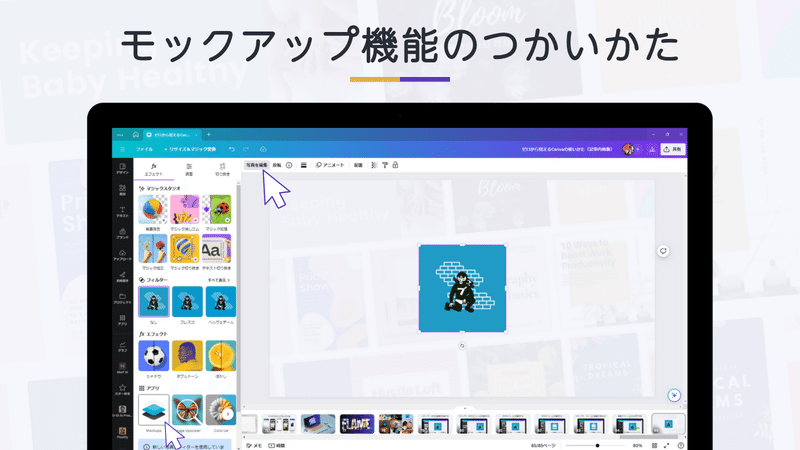Apply the ベルヴェデール filter
This screenshot has height=450, width=800.
[221, 302]
